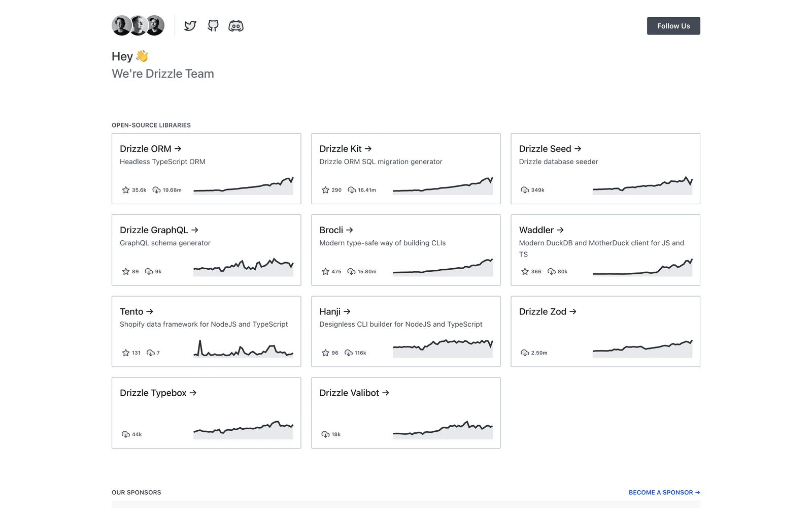The height and width of the screenshot is (508, 812).
Task: Click the download icon on Brocli card
Action: click(351, 271)
